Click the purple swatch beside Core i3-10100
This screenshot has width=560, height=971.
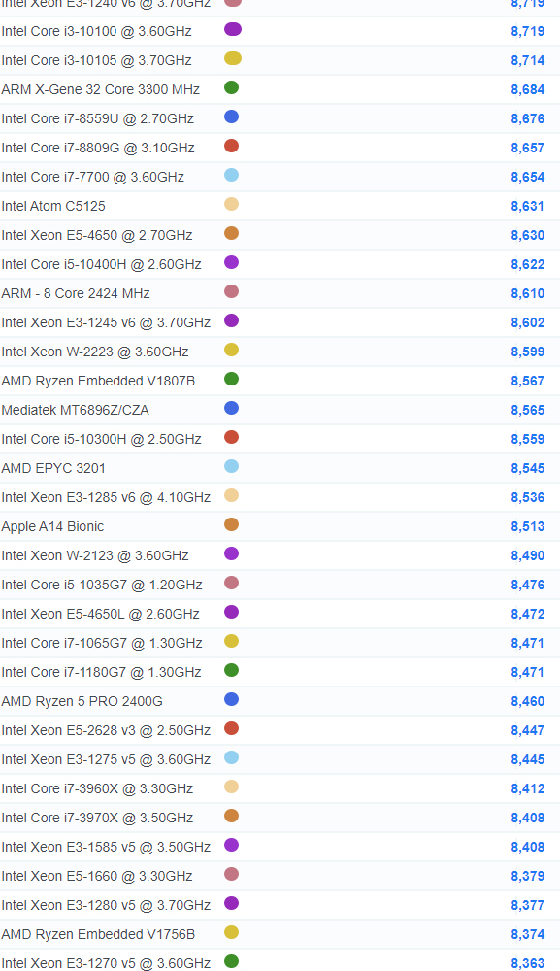click(233, 29)
